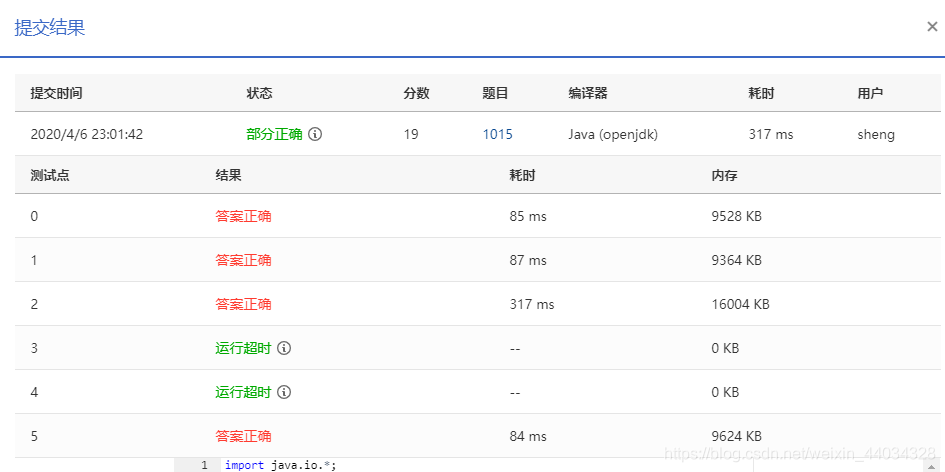Click the import java.io.*; code line
Image resolution: width=945 pixels, height=472 pixels.
[280, 465]
